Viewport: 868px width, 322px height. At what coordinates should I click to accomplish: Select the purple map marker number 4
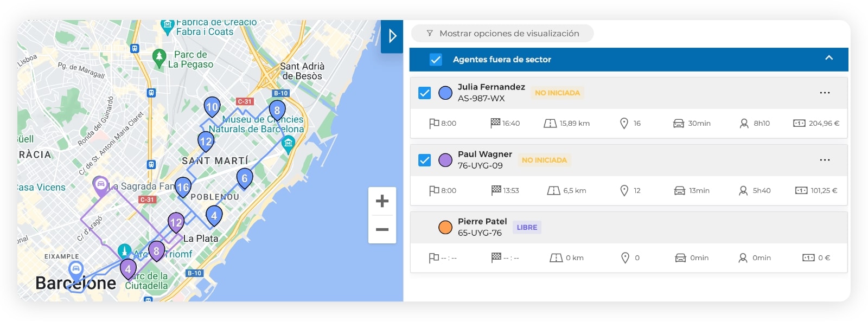point(128,269)
